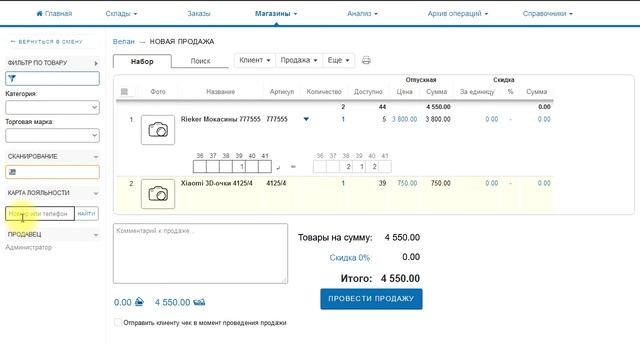
Task: Click the loyalty card number input
Action: (x=40, y=213)
